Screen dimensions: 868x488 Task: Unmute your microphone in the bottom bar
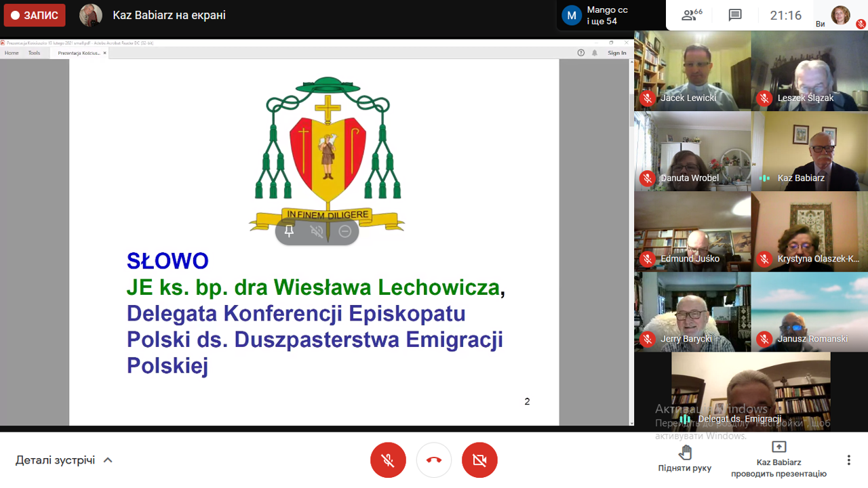tap(388, 460)
